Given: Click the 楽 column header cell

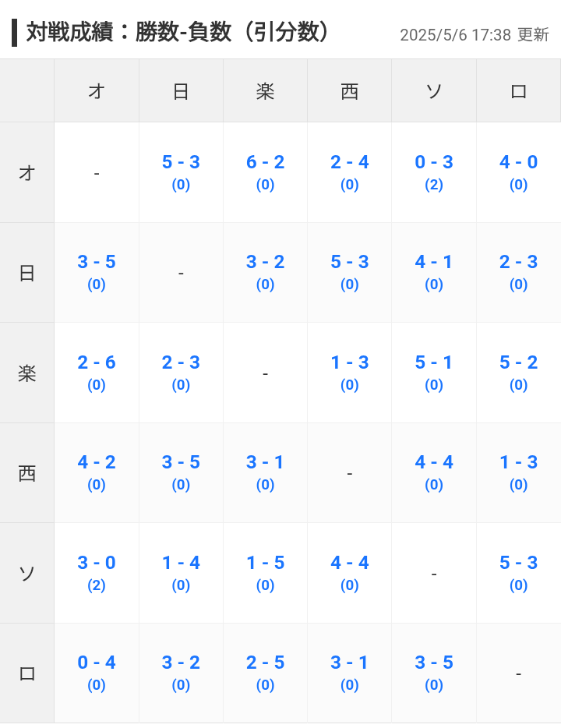Looking at the screenshot, I should click(265, 91).
